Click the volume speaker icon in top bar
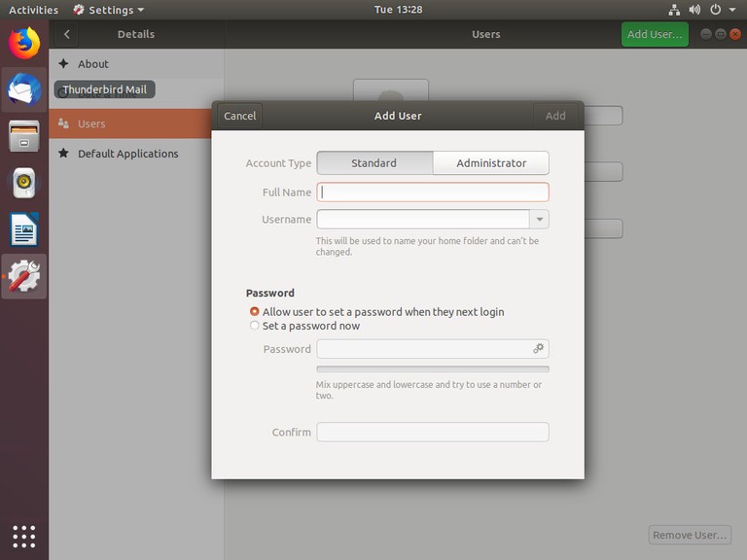The image size is (747, 560). click(694, 10)
